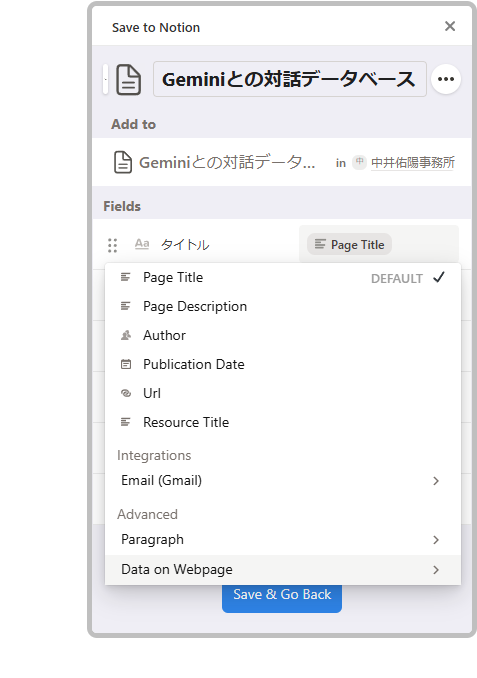Choose Page Description option

click(x=283, y=307)
